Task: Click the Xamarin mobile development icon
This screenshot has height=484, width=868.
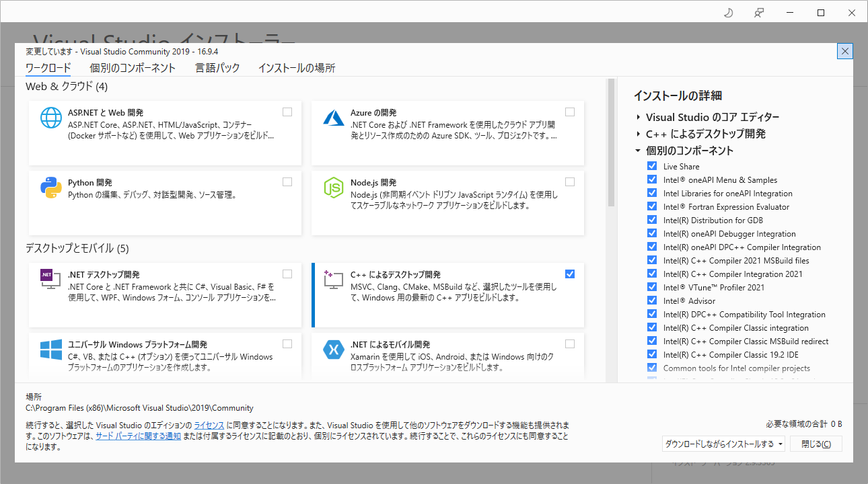Action: click(334, 349)
